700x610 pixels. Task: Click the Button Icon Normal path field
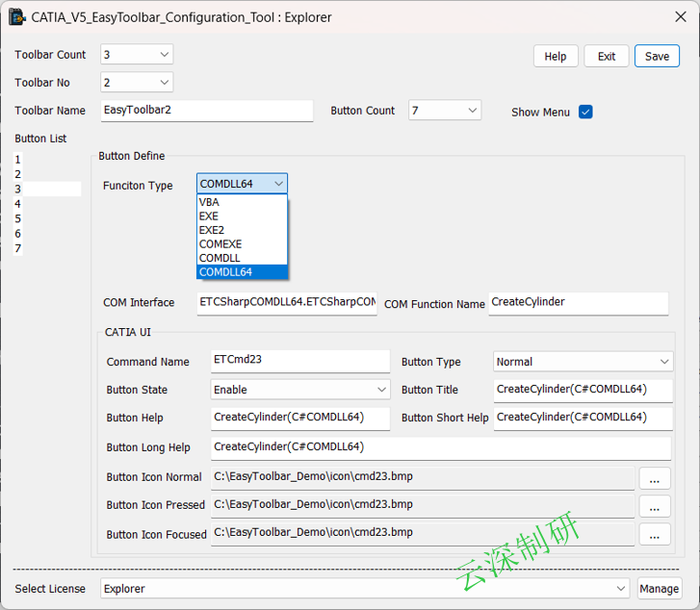tap(423, 478)
